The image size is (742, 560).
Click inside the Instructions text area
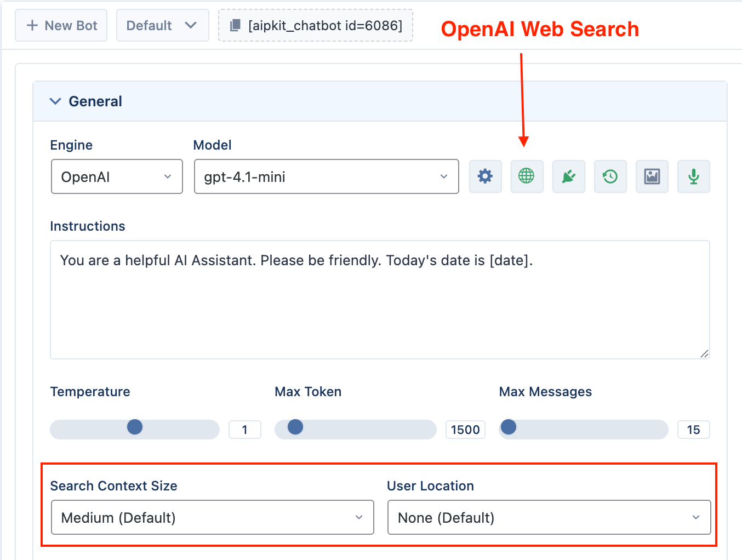[380, 300]
